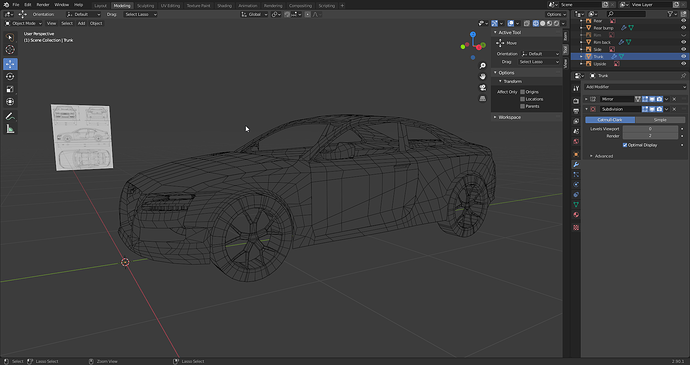Expand Trunk object in outliner tree
This screenshot has width=690, height=365.
point(581,57)
